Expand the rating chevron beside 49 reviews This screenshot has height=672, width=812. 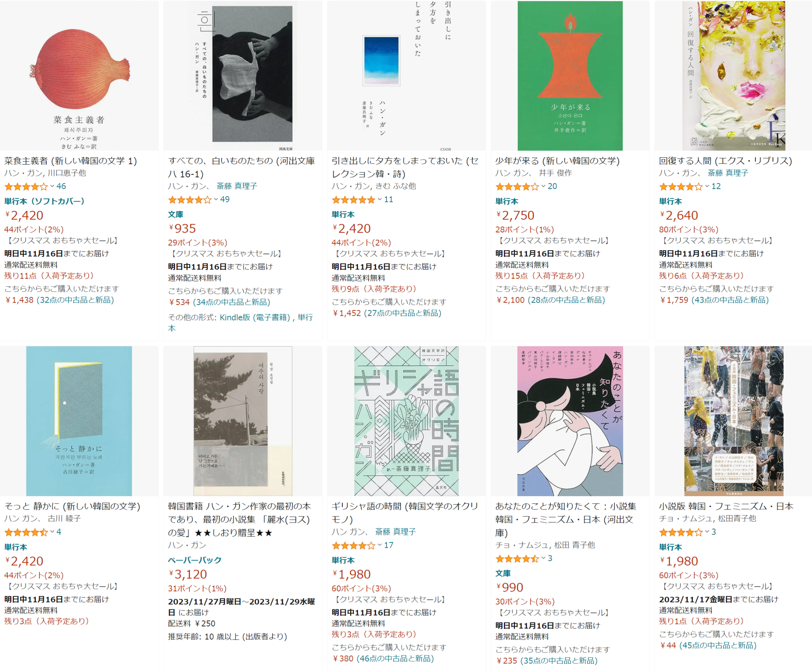[x=216, y=199]
